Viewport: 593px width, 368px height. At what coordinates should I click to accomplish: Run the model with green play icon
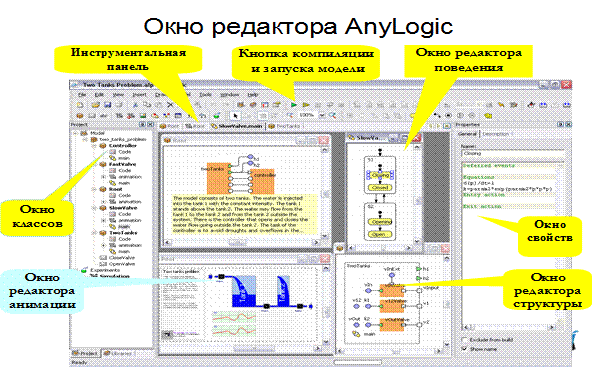pos(294,105)
